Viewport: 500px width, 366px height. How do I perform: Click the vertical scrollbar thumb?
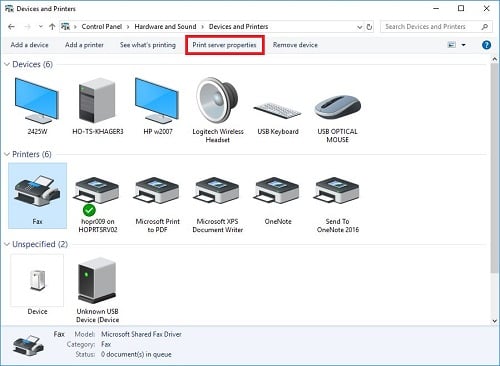pyautogui.click(x=494, y=168)
